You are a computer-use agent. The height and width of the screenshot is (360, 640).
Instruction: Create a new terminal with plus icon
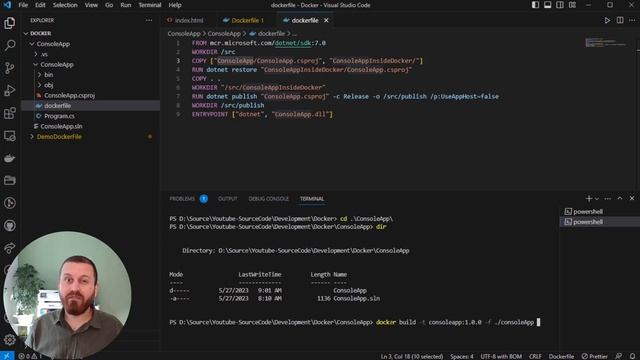pos(588,198)
